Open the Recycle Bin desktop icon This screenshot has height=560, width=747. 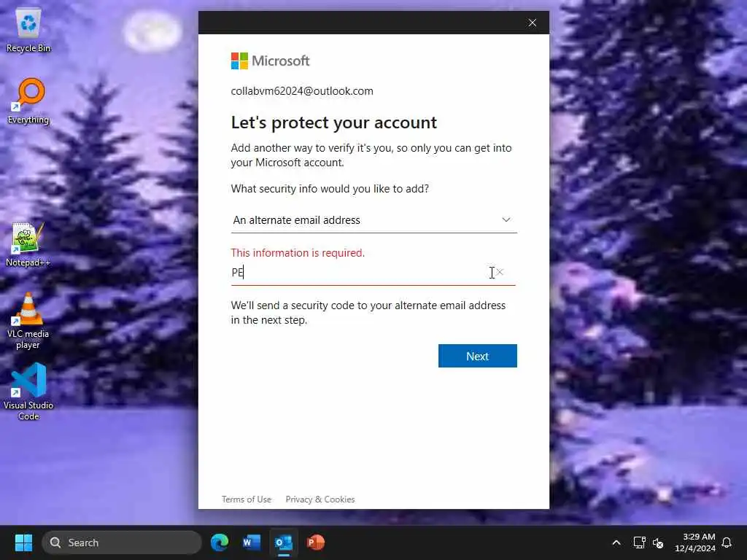(28, 31)
